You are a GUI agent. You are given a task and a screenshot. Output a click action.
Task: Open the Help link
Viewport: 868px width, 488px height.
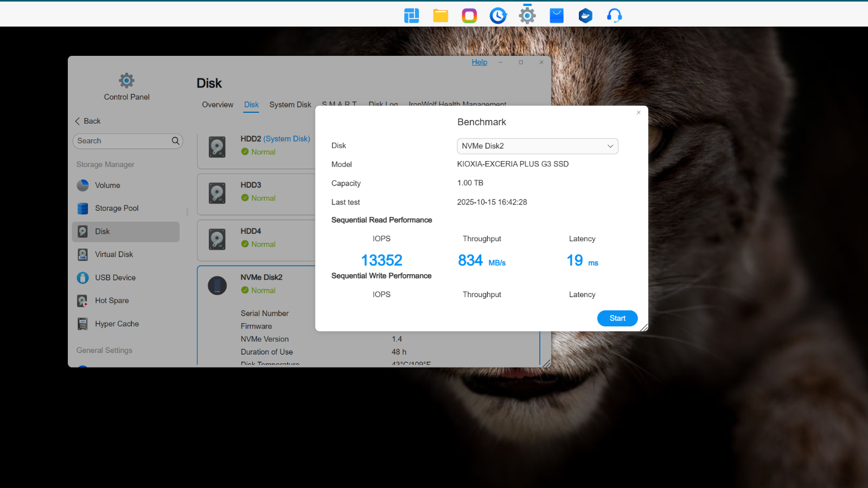pos(479,62)
